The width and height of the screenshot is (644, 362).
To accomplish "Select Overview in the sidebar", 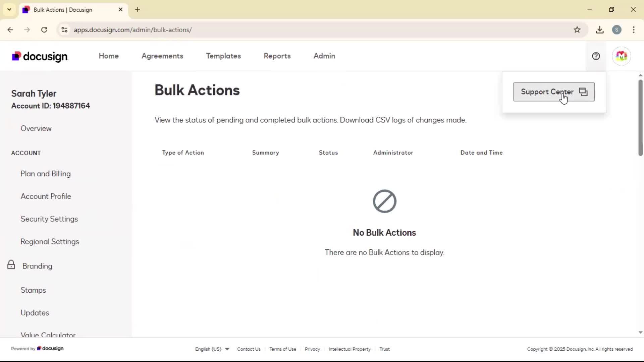I will pyautogui.click(x=36, y=128).
